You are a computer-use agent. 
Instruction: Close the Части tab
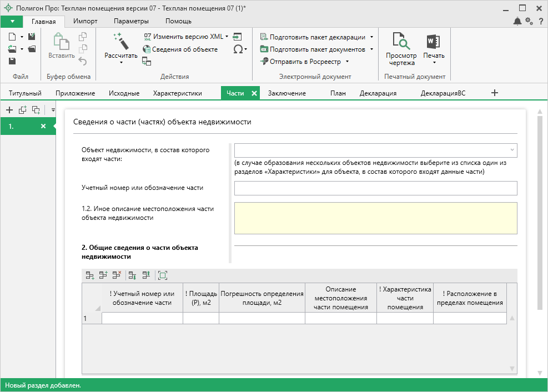tap(254, 93)
